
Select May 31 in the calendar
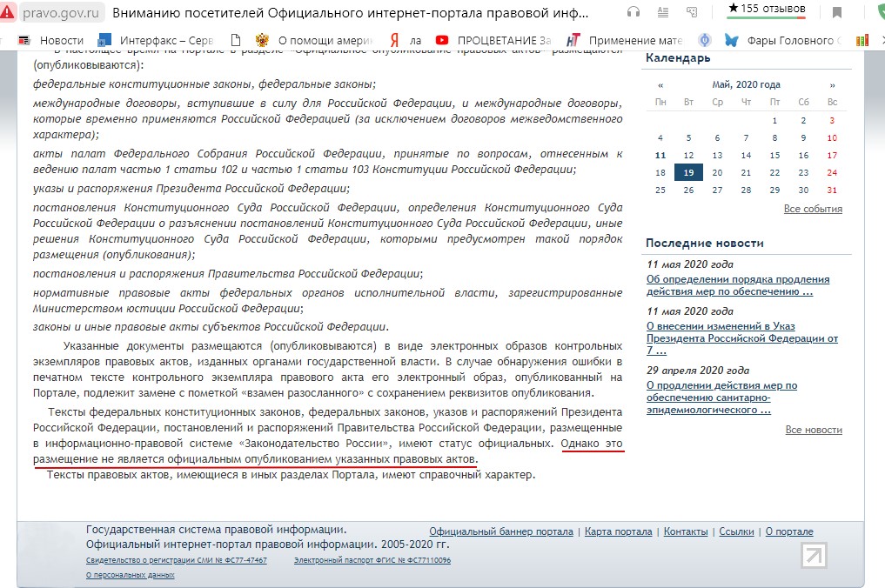(x=832, y=190)
